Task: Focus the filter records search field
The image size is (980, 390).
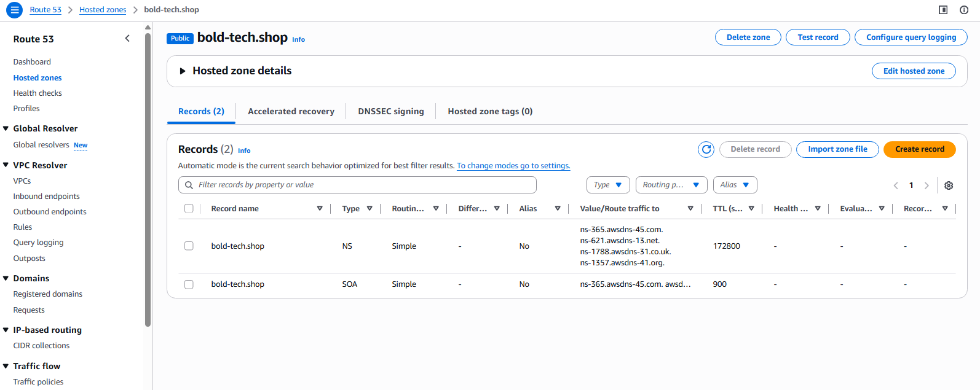Action: tap(363, 185)
